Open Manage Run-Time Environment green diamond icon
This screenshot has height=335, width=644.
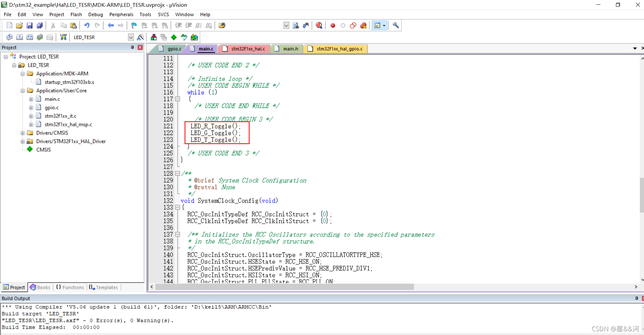pyautogui.click(x=174, y=37)
